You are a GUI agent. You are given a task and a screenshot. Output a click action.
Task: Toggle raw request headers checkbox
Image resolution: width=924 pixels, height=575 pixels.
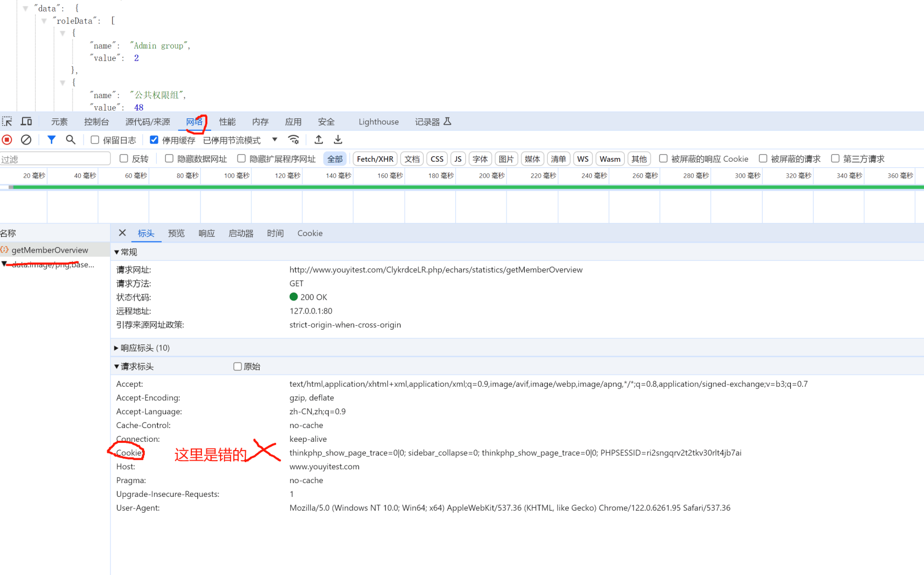pos(238,366)
